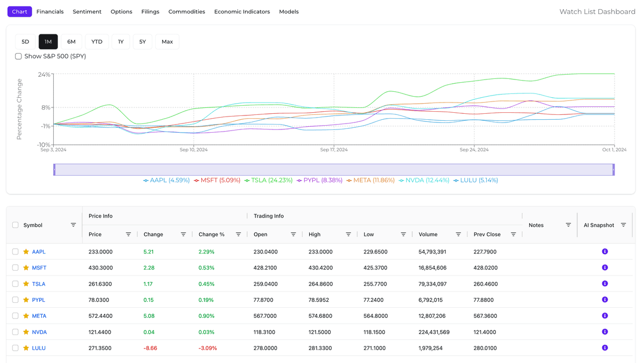Open AI Snapshot info for MSFT row
This screenshot has height=363, width=644.
[x=605, y=267]
